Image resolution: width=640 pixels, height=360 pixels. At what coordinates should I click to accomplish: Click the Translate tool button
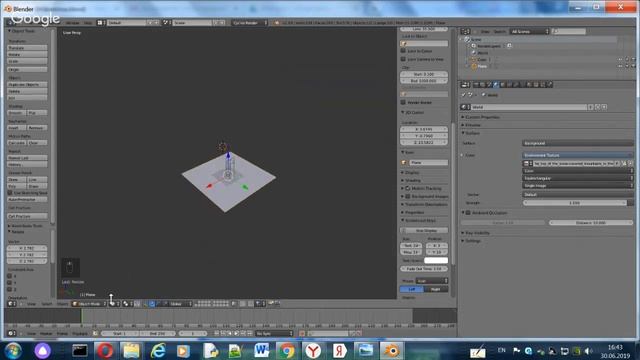[27, 48]
